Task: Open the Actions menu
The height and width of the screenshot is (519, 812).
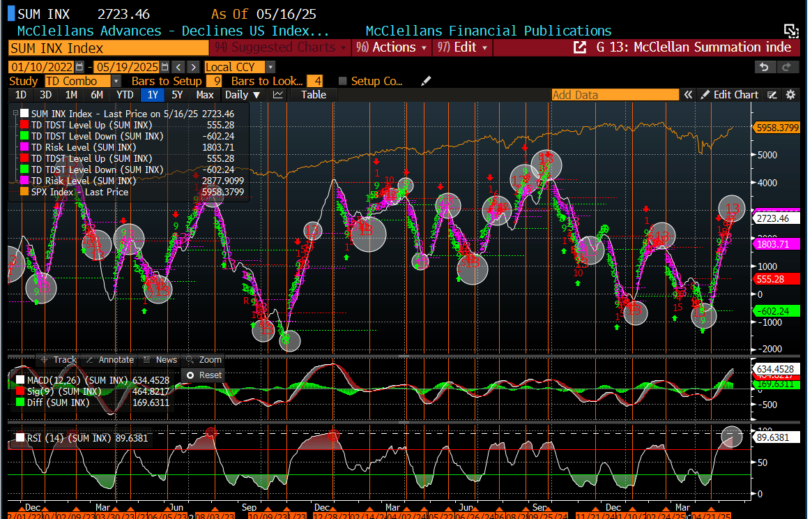Action: 394,47
